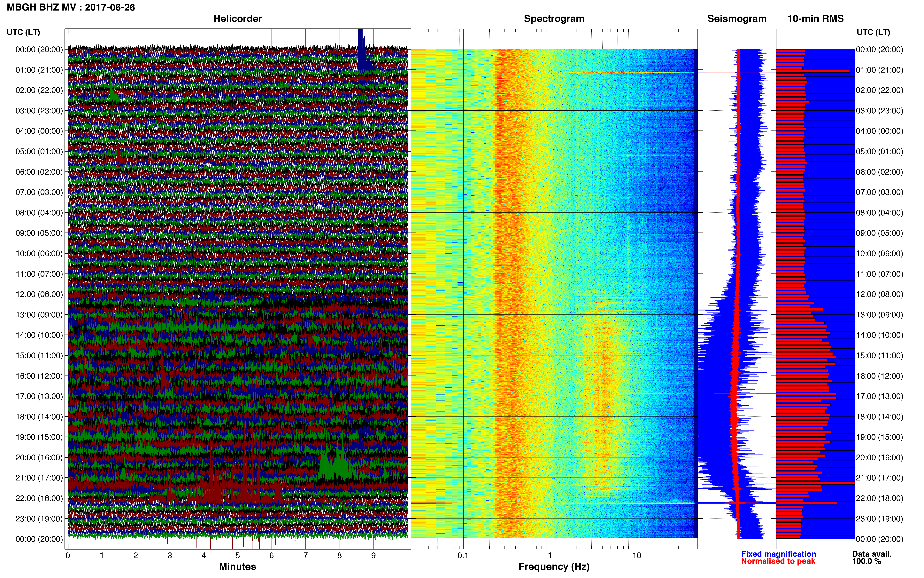Click left time label 18:00 (14:00)

[39, 417]
